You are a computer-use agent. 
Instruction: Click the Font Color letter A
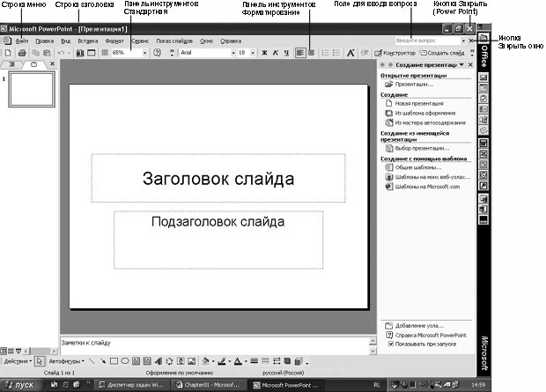[x=238, y=361]
